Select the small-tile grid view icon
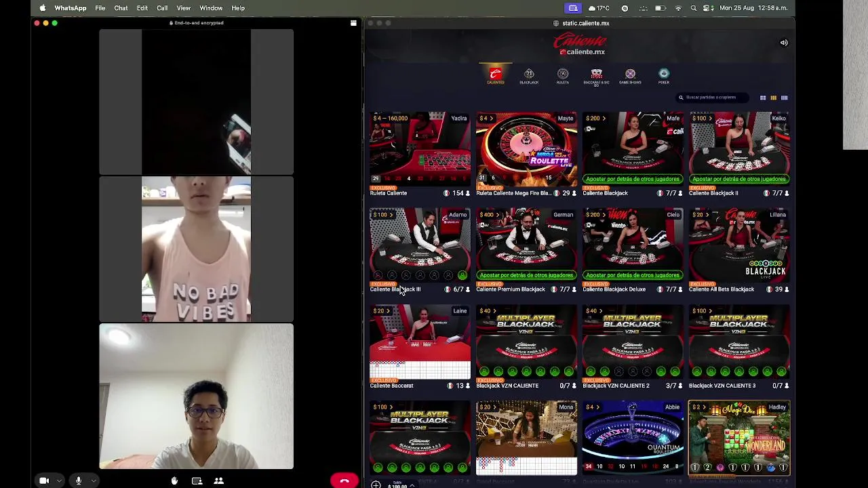The image size is (868, 488). (784, 98)
